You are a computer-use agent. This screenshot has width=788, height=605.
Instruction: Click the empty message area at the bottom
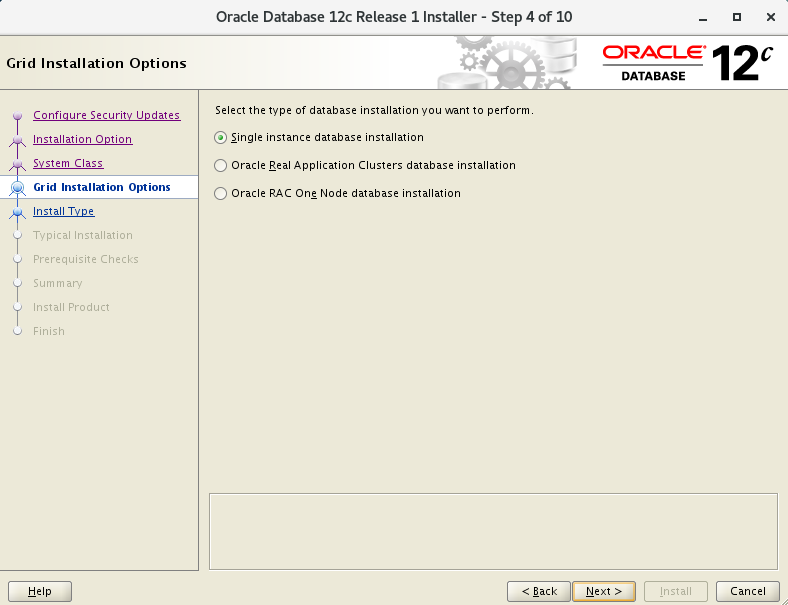[493, 531]
